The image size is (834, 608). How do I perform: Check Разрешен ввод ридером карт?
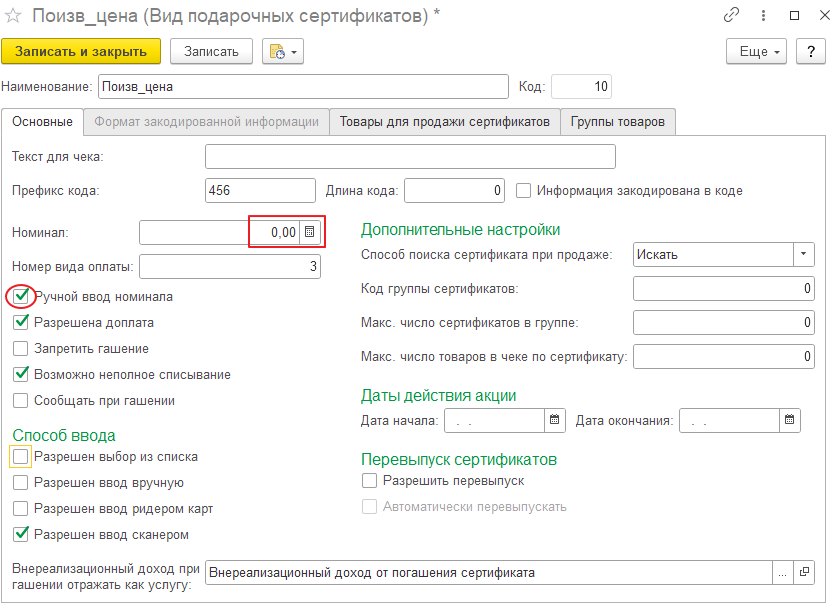(21, 509)
